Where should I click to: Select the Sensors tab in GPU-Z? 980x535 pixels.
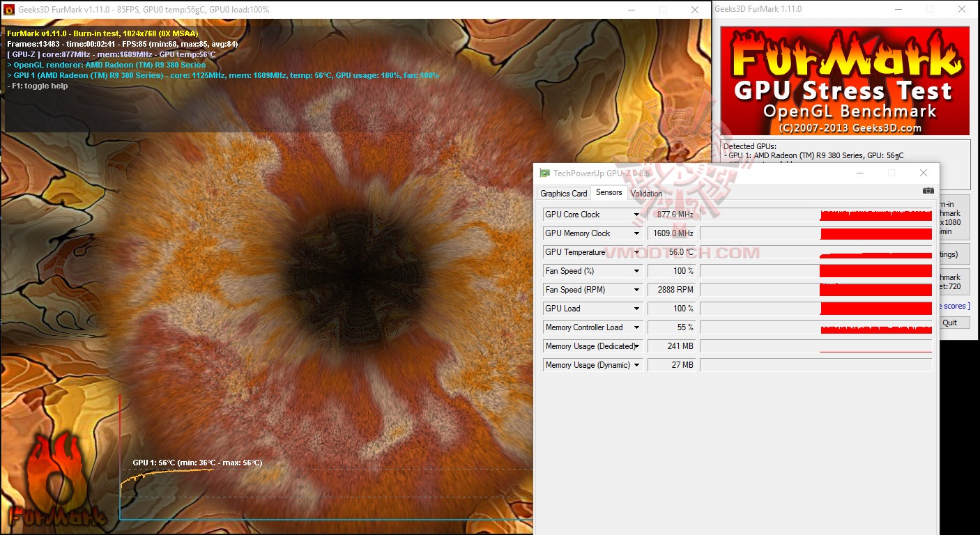point(609,192)
